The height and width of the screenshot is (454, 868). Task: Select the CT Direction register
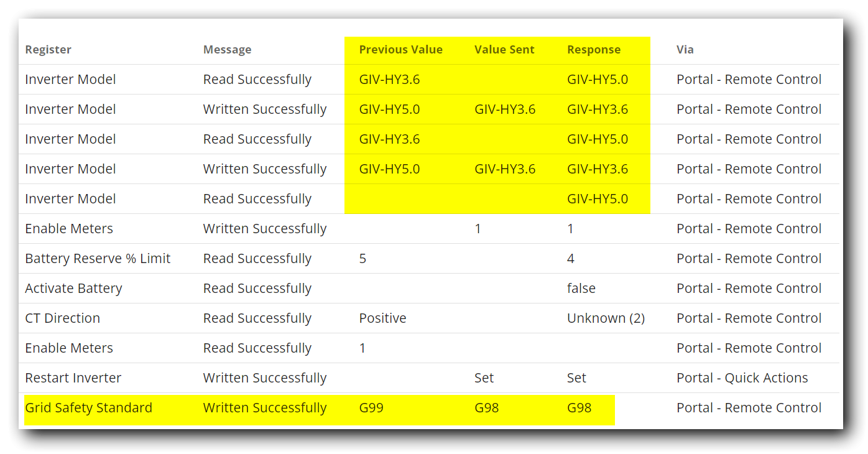pyautogui.click(x=62, y=318)
